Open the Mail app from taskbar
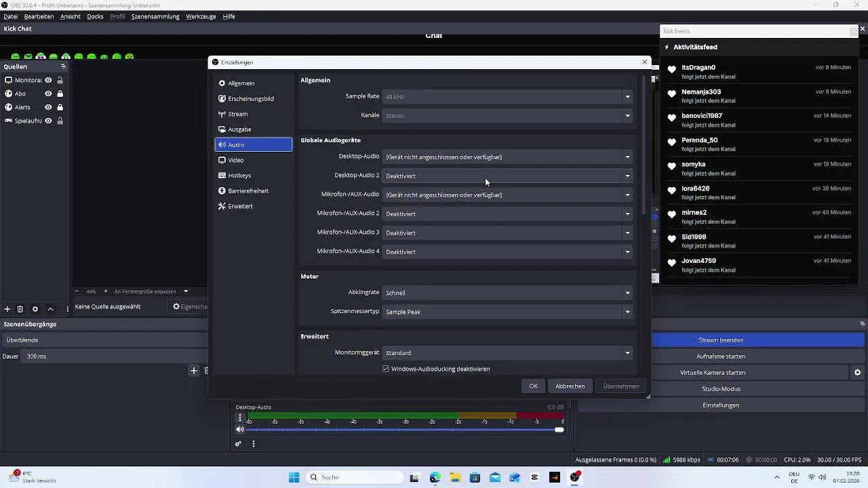This screenshot has height=488, width=868. [x=495, y=477]
